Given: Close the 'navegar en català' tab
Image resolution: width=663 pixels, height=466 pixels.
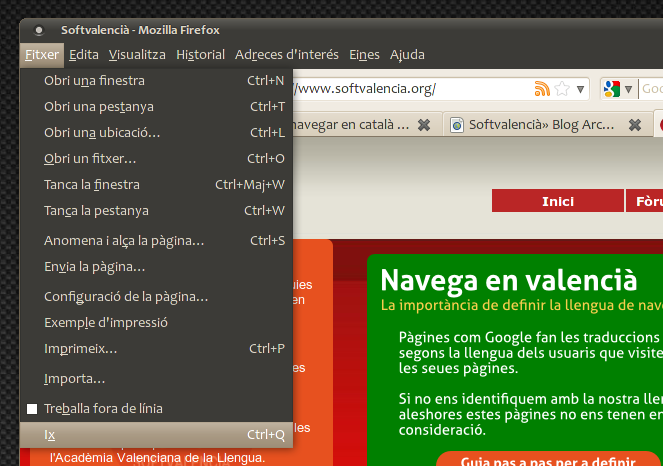Looking at the screenshot, I should click(x=424, y=125).
